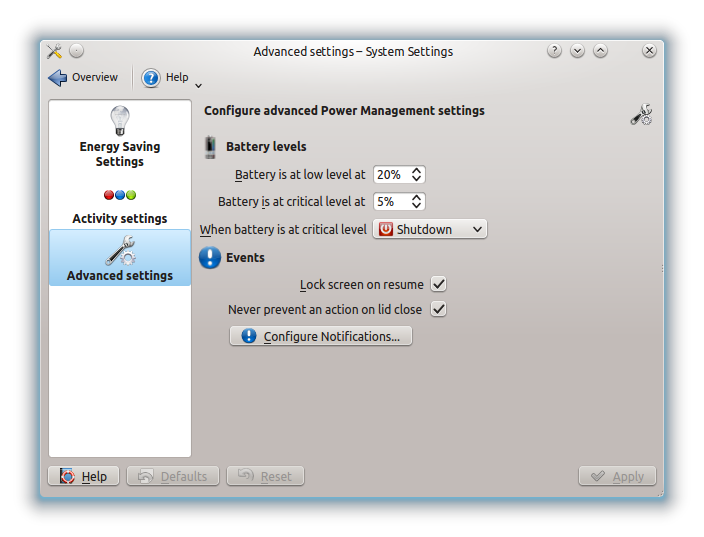Image resolution: width=704 pixels, height=537 pixels.
Task: Decrease critical battery level with down arrow
Action: [416, 206]
